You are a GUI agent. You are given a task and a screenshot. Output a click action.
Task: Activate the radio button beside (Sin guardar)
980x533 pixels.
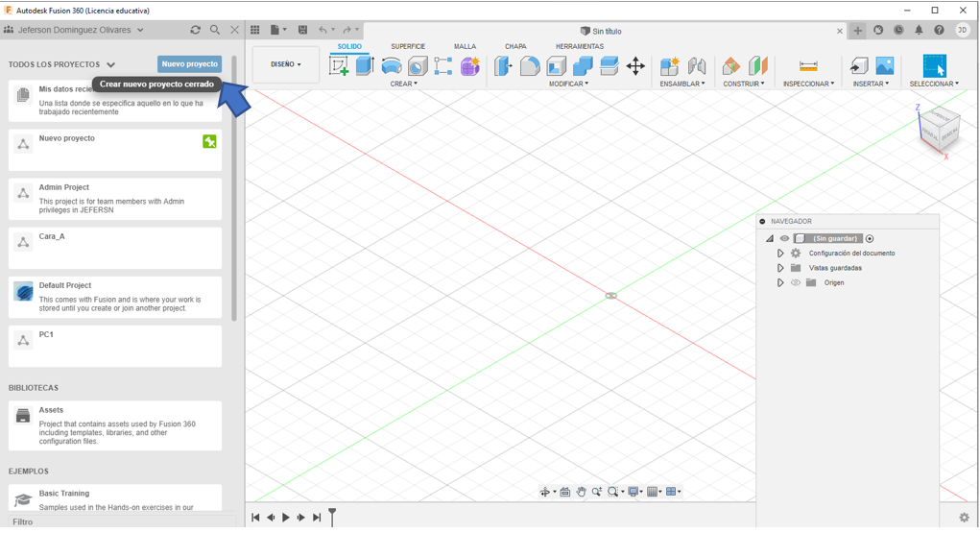coord(870,238)
